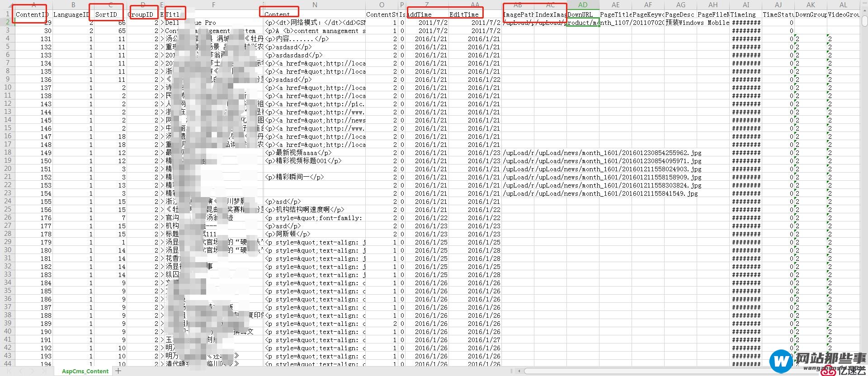Select ContentID cell 131
Screen dimensions: 868x376
pyautogui.click(x=33, y=38)
